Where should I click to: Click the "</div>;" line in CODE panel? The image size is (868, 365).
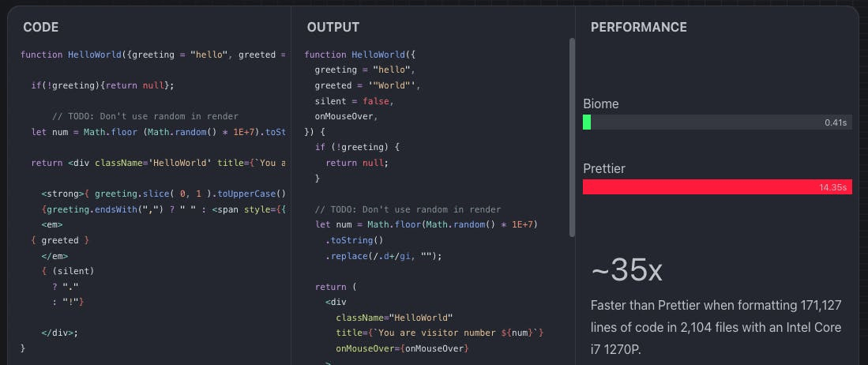tap(60, 333)
